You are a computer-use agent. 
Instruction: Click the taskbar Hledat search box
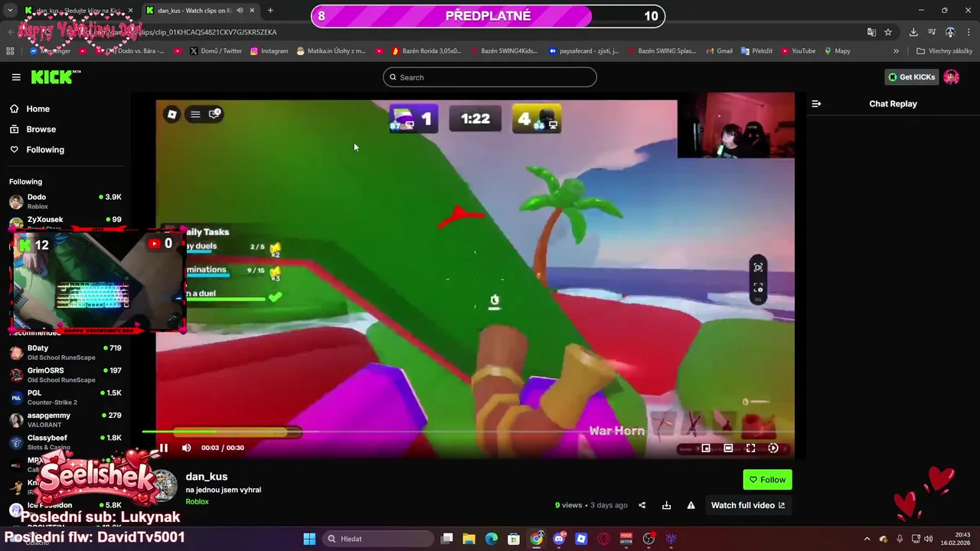[x=378, y=539]
